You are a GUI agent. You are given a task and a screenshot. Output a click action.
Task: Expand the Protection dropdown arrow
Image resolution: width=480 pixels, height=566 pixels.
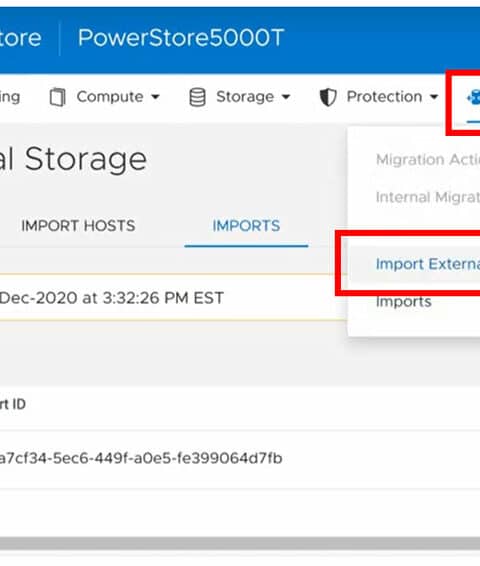pos(434,97)
